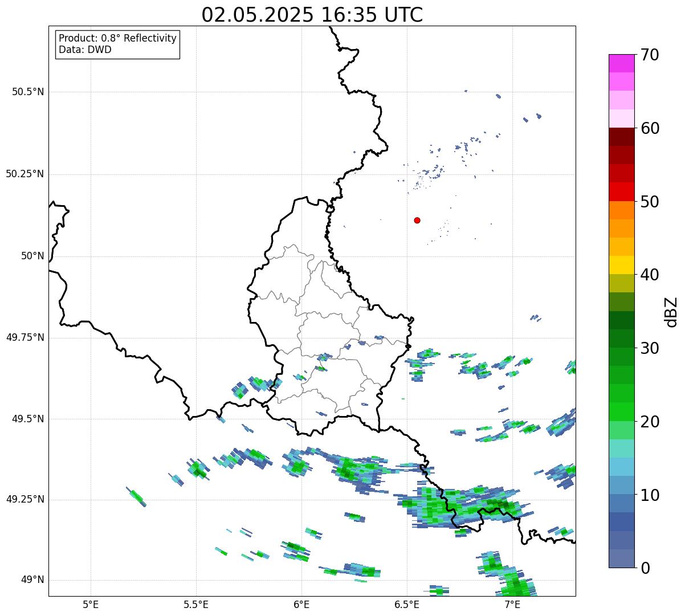Click the 50.25°N latitude label

(x=25, y=174)
